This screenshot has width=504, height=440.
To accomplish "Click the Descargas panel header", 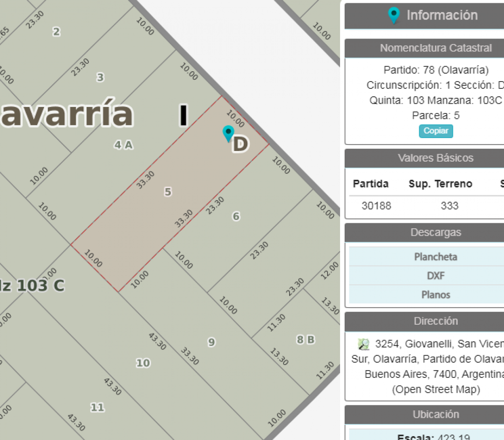I will [435, 233].
